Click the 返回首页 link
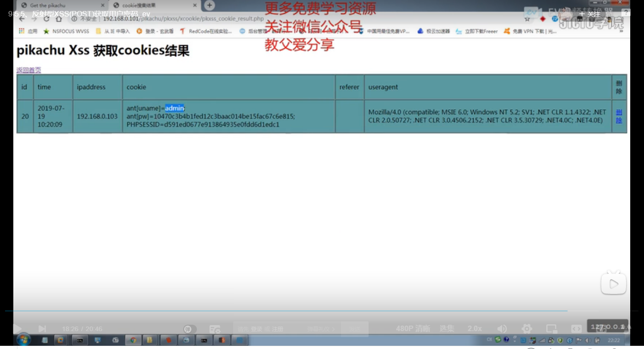The height and width of the screenshot is (349, 644). click(x=28, y=70)
